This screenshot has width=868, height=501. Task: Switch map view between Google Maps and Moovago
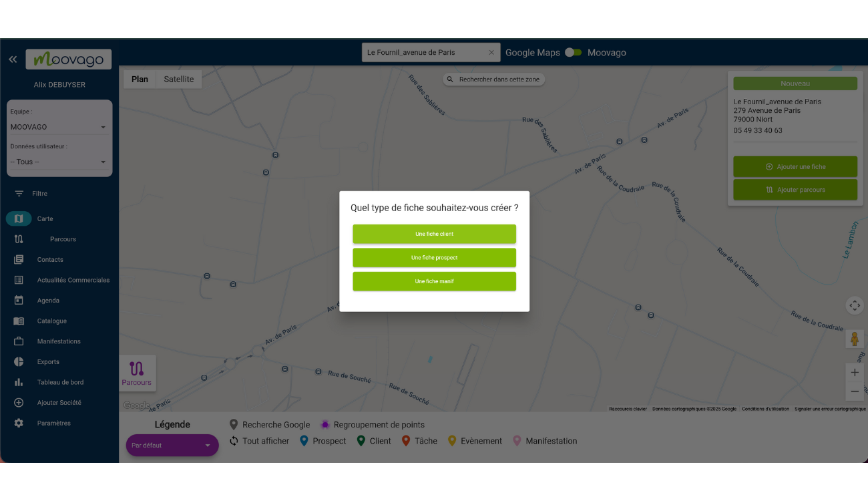click(x=572, y=52)
